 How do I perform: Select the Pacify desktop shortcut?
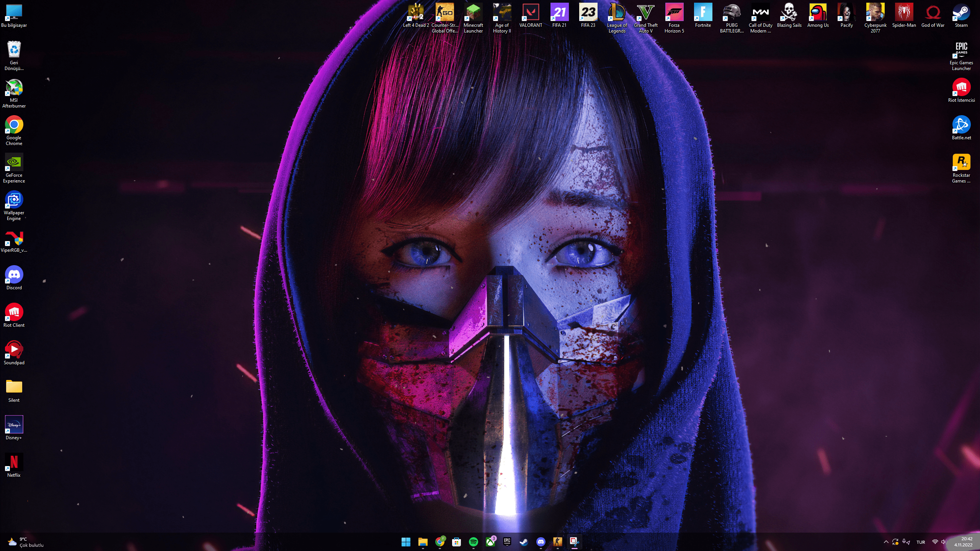846,16
